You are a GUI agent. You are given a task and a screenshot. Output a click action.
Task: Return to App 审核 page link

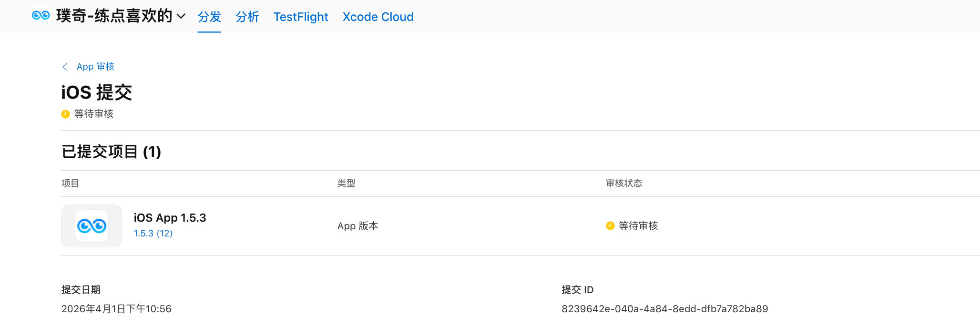(x=95, y=67)
